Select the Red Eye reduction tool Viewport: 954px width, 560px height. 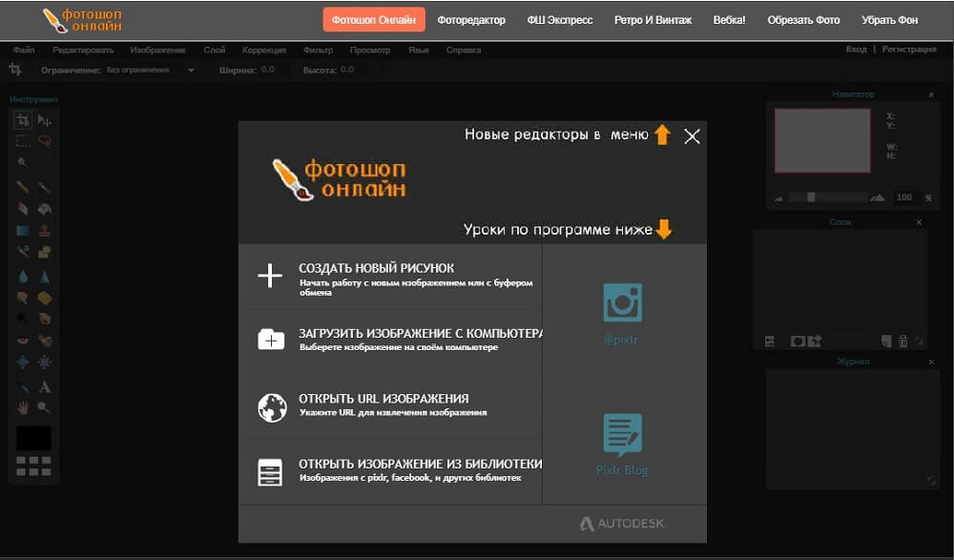coord(23,341)
